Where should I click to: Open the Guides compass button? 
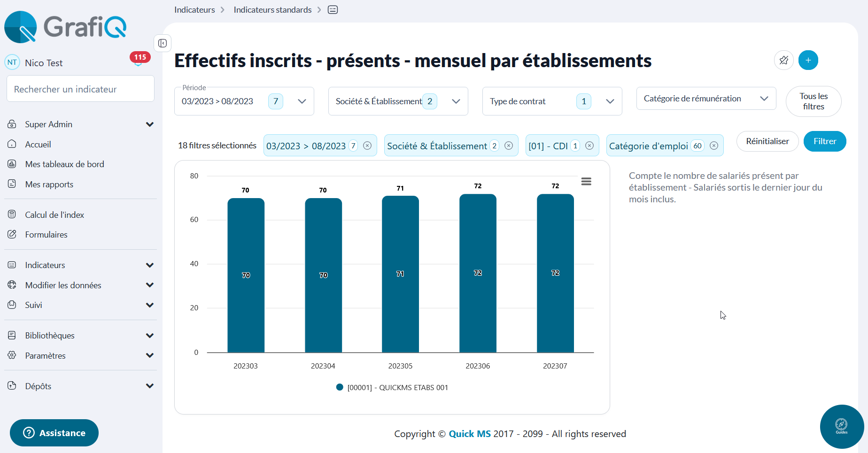[842, 427]
